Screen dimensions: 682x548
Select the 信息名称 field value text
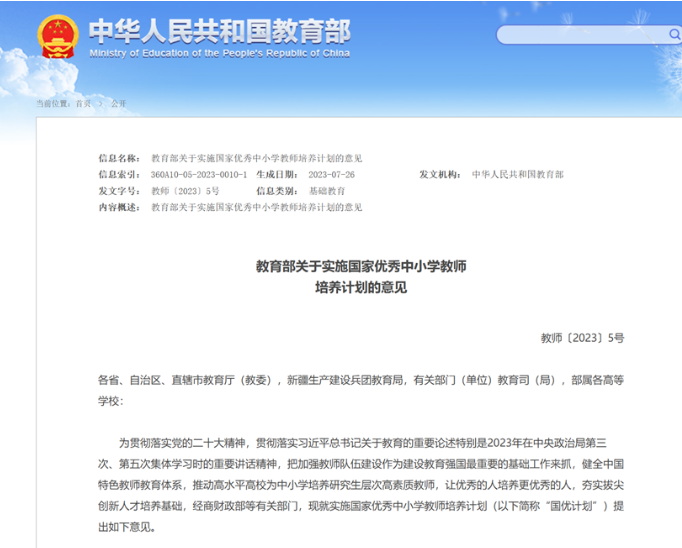(x=256, y=158)
